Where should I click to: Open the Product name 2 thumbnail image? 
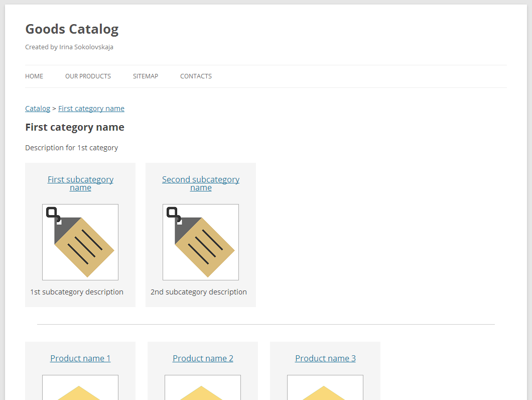click(203, 388)
